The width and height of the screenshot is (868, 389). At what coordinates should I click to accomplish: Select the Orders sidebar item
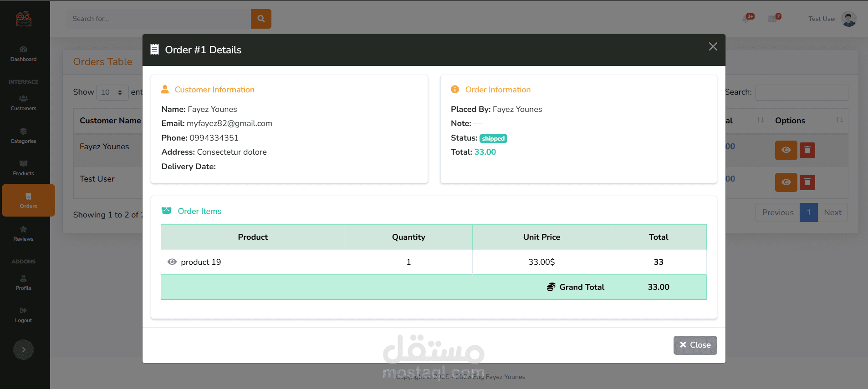(28, 200)
